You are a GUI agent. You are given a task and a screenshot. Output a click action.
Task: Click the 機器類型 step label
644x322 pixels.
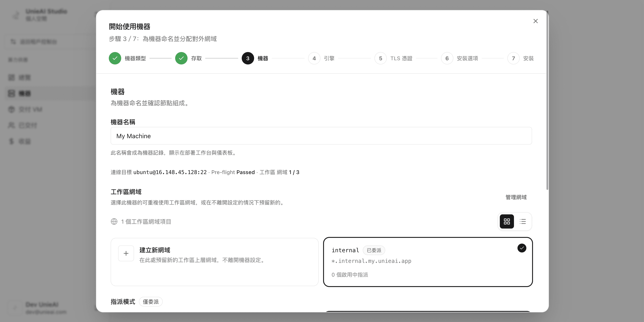(x=135, y=58)
